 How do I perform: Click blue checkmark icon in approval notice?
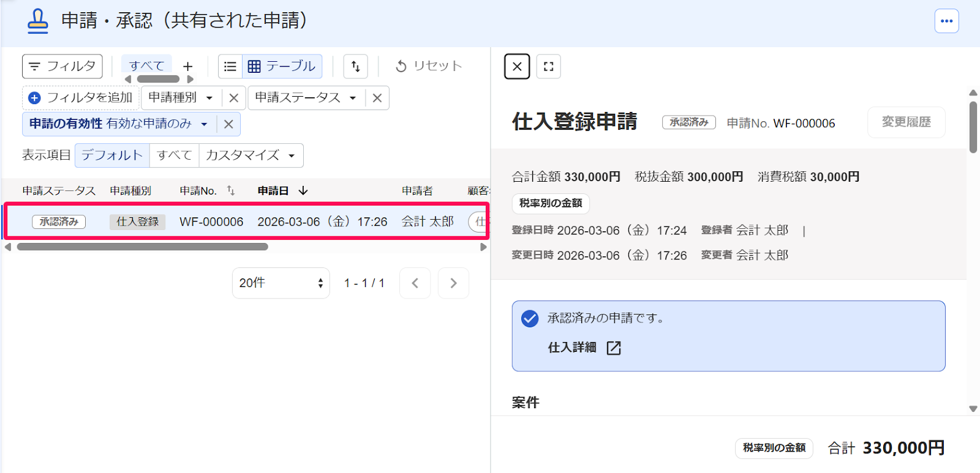(530, 318)
